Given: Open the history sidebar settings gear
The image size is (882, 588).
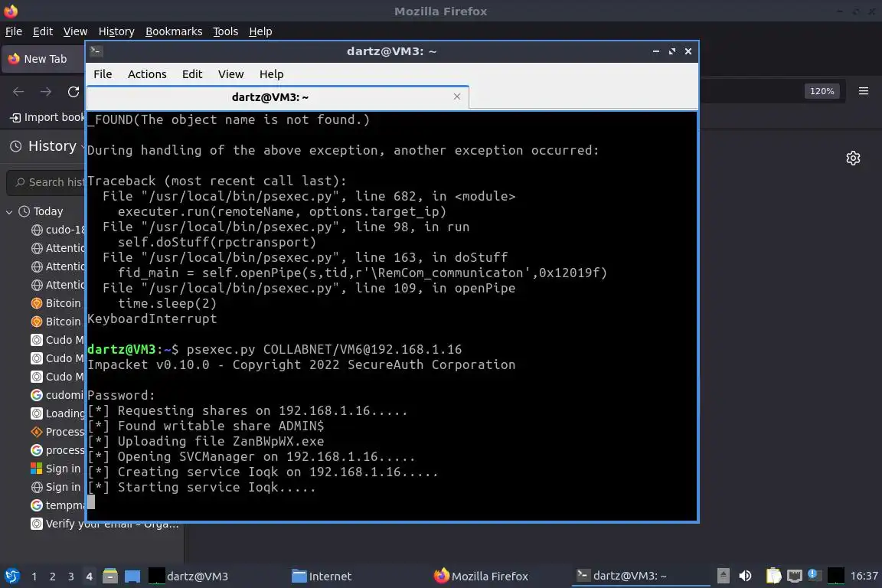Looking at the screenshot, I should click(x=853, y=158).
